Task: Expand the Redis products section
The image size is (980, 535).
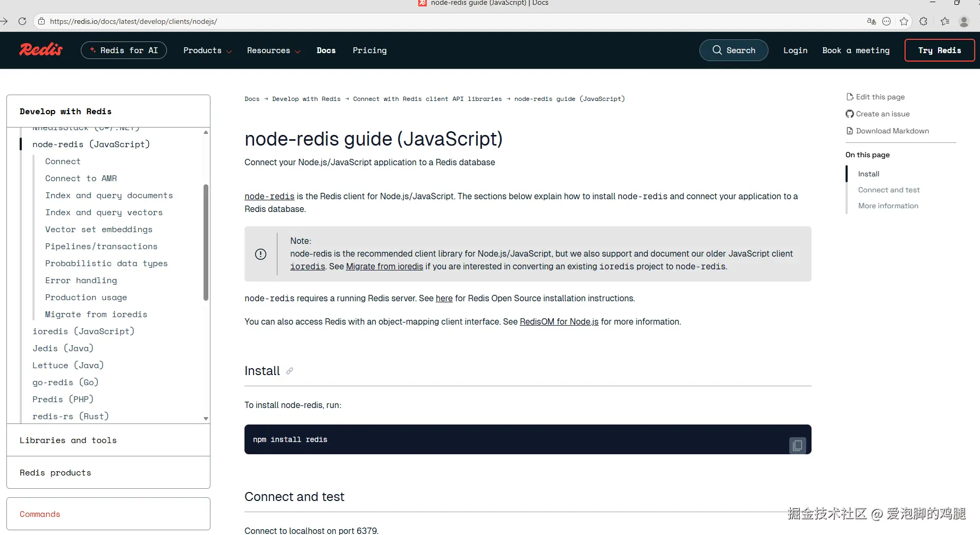Action: [108, 473]
